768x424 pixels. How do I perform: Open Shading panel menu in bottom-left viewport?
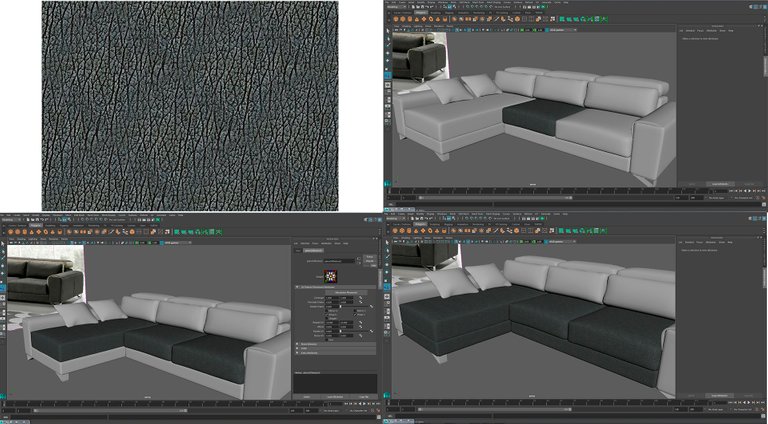pyautogui.click(x=21, y=239)
